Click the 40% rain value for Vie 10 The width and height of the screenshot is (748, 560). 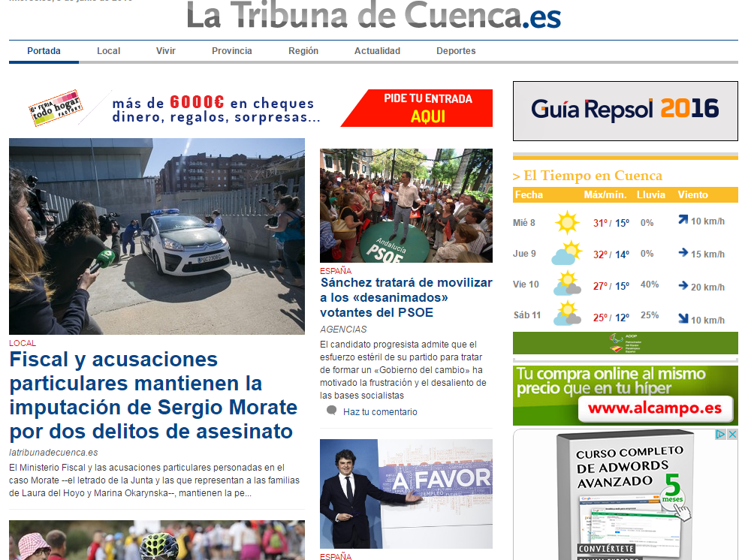click(650, 285)
